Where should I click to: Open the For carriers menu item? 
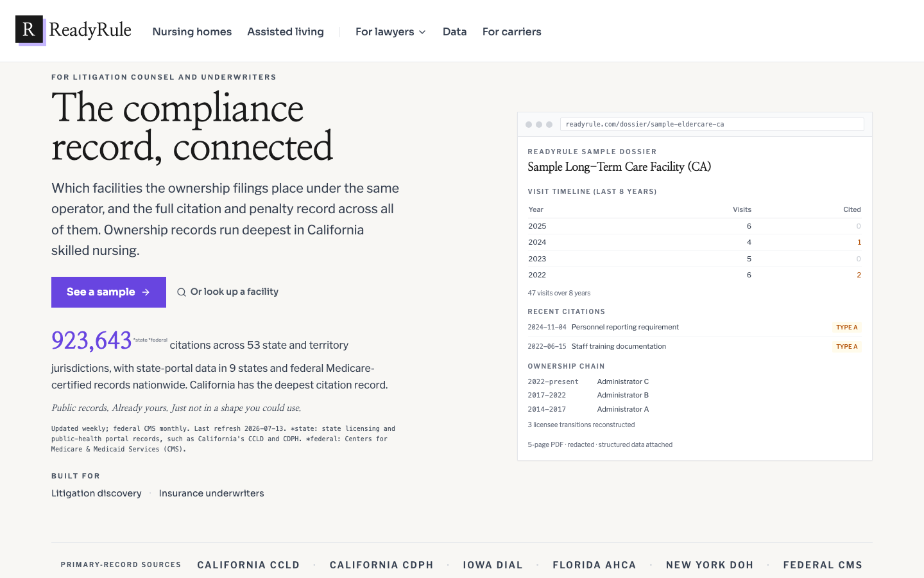click(511, 31)
